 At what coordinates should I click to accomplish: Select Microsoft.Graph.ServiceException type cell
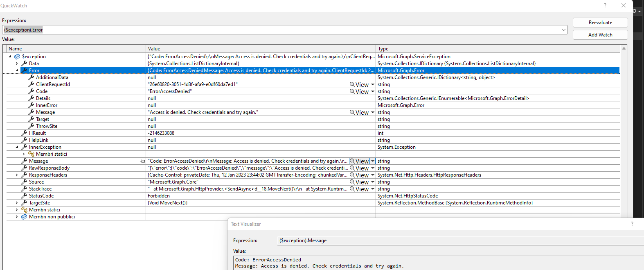[x=414, y=57]
